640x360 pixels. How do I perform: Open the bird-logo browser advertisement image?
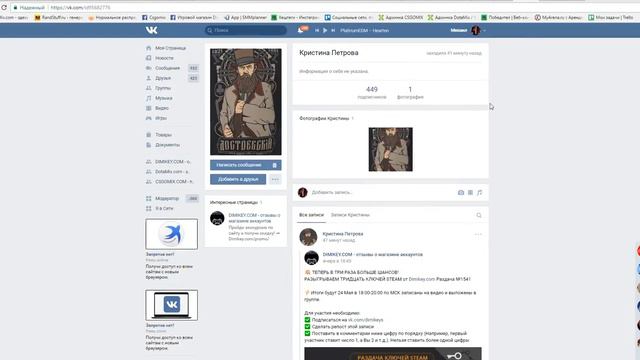pos(171,234)
